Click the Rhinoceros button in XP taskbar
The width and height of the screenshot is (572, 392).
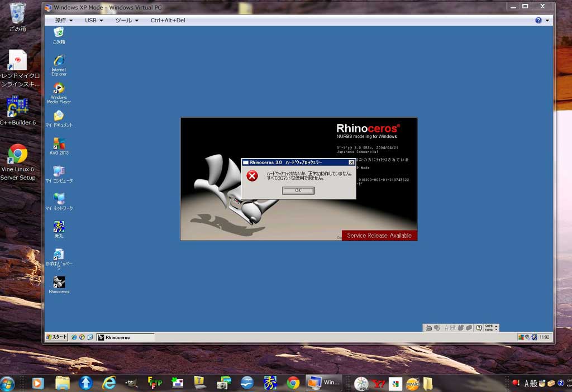126,338
